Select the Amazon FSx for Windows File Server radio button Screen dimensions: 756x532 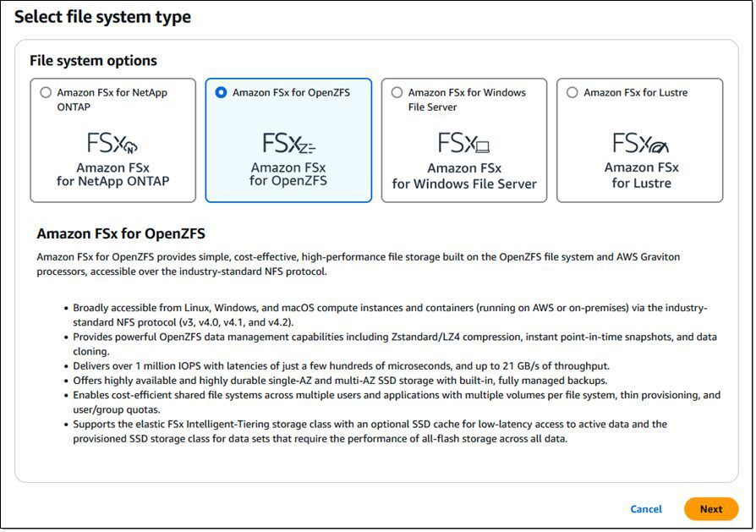397,93
